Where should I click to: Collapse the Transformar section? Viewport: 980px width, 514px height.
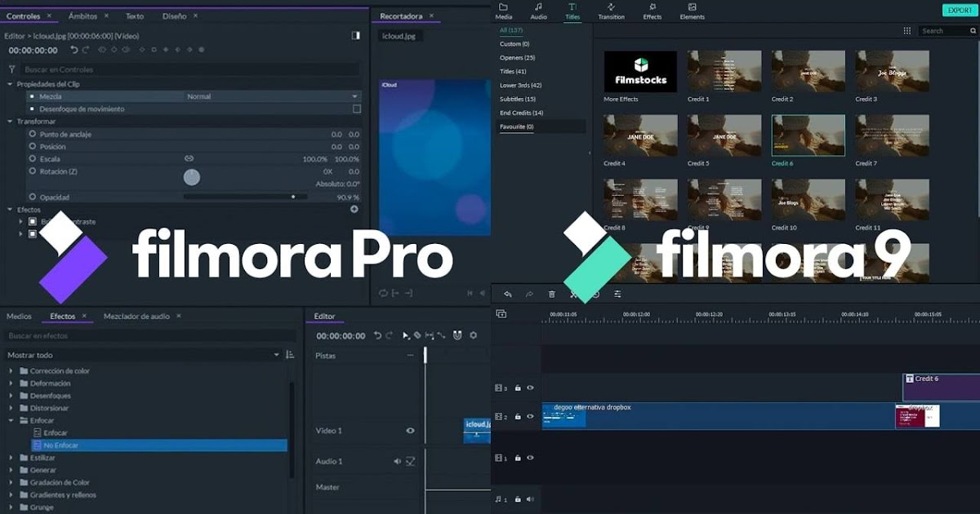point(10,121)
